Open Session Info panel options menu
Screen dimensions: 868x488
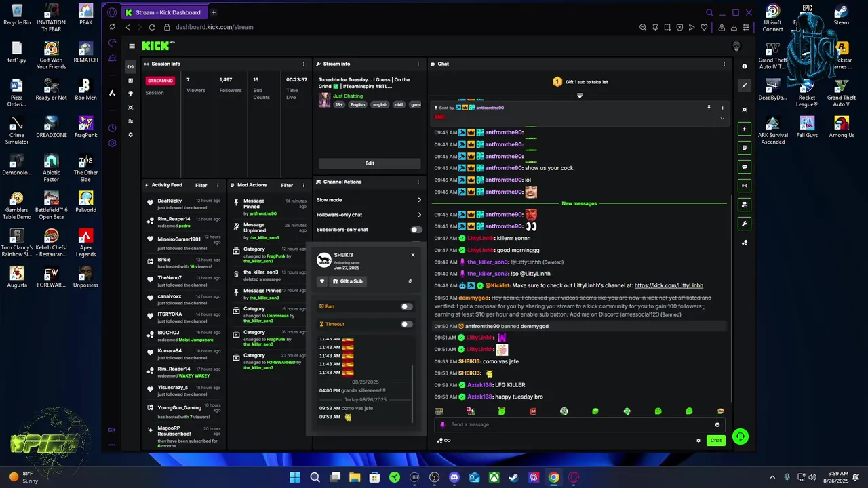[x=304, y=64]
